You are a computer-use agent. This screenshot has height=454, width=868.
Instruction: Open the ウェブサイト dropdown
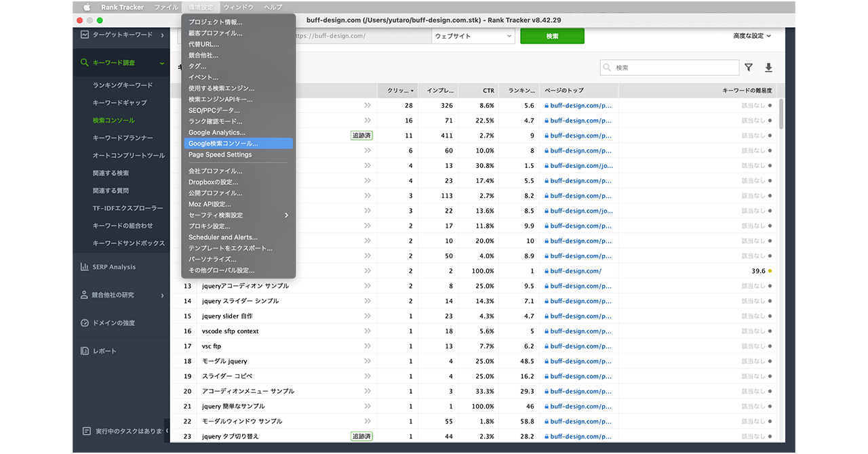(473, 37)
